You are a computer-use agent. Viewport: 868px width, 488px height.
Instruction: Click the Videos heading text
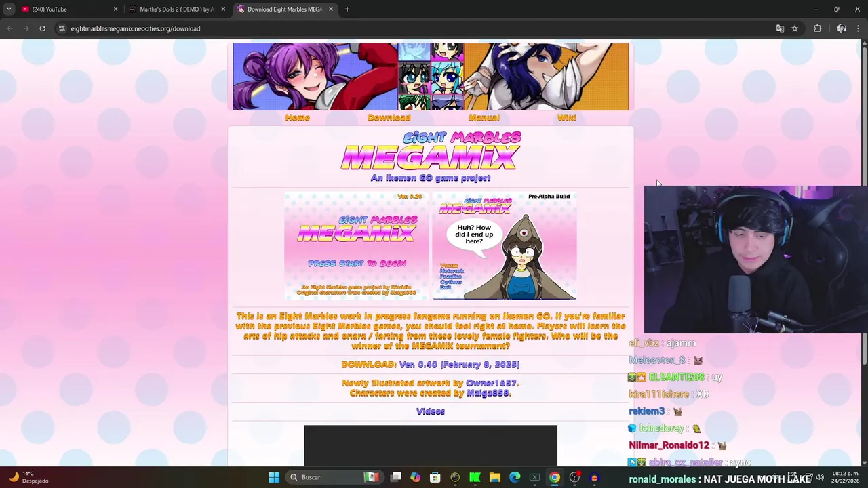431,411
